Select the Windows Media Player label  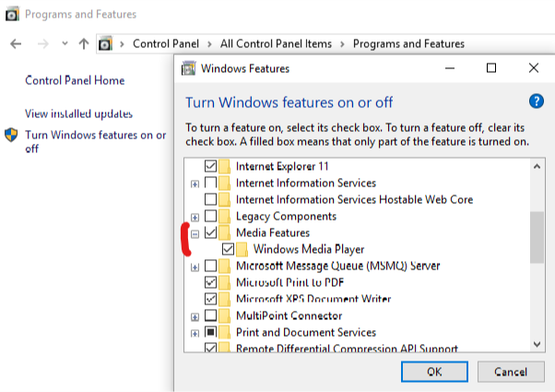point(309,249)
